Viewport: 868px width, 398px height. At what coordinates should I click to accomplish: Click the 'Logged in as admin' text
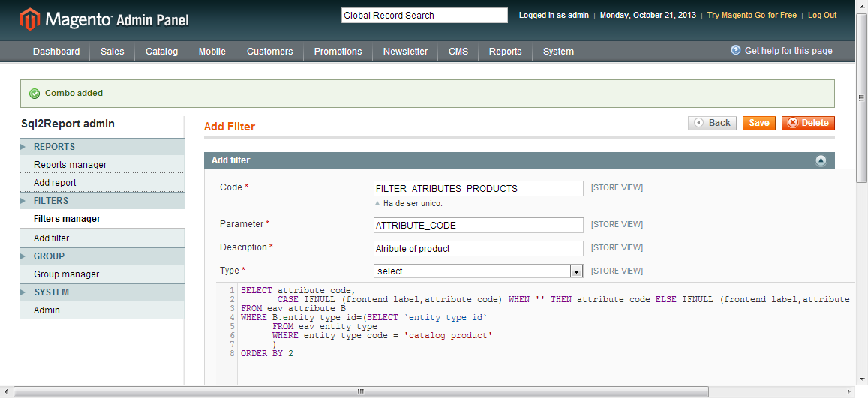tap(554, 16)
